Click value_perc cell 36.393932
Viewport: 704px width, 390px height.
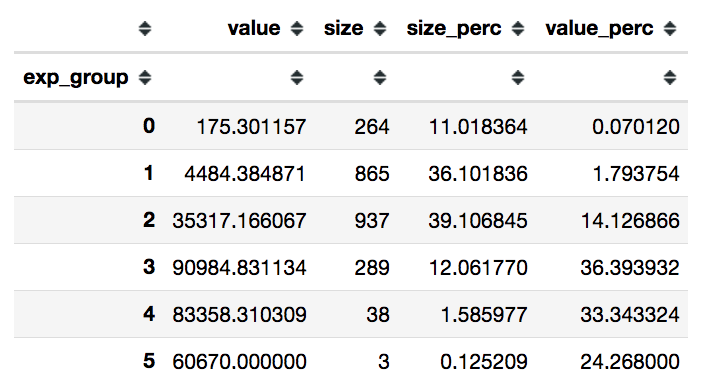[630, 268]
